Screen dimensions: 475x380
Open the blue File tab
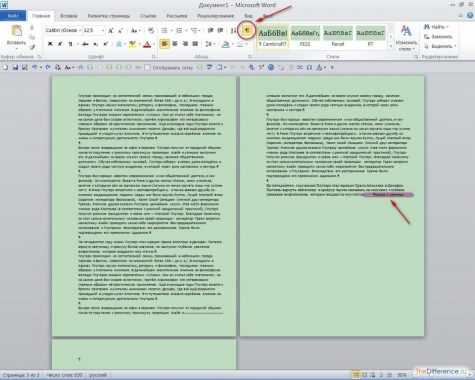(13, 16)
